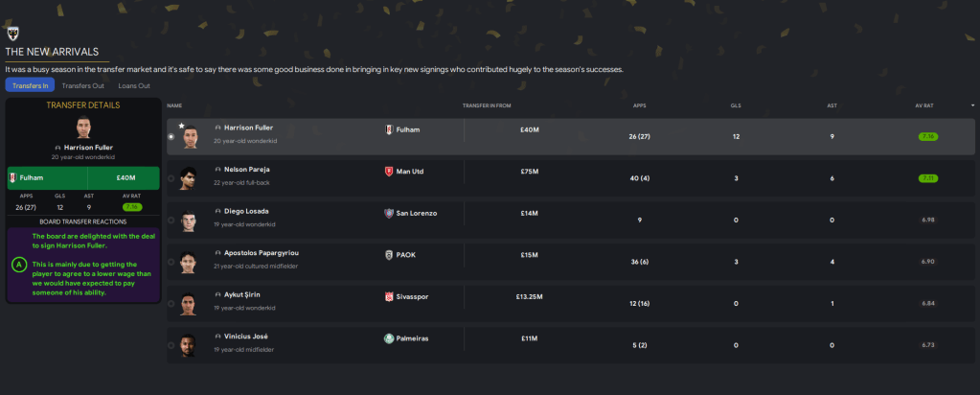The image size is (980, 395).
Task: Select the Diego Losada row radio button
Action: pyautogui.click(x=171, y=221)
